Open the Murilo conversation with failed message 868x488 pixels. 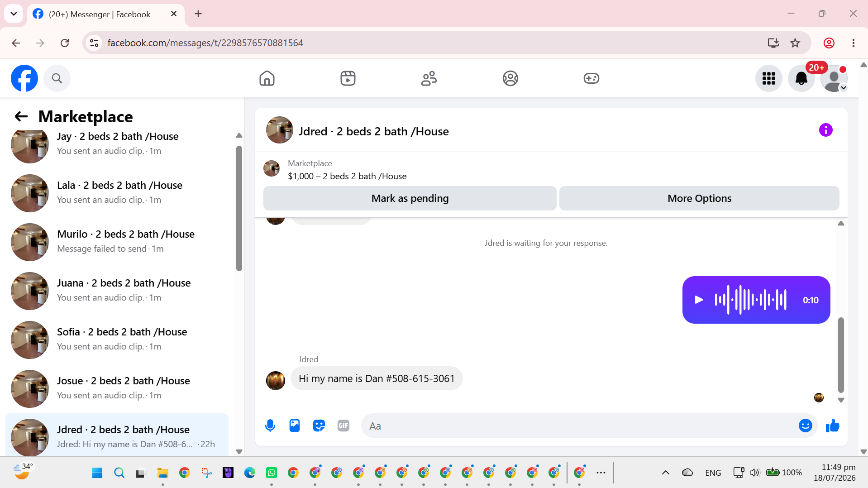tap(117, 242)
